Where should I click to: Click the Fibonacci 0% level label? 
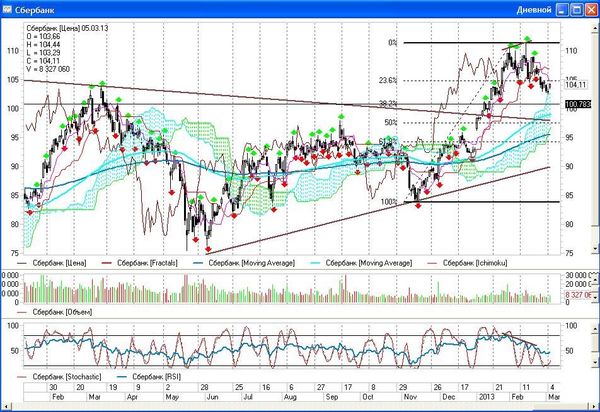[393, 43]
